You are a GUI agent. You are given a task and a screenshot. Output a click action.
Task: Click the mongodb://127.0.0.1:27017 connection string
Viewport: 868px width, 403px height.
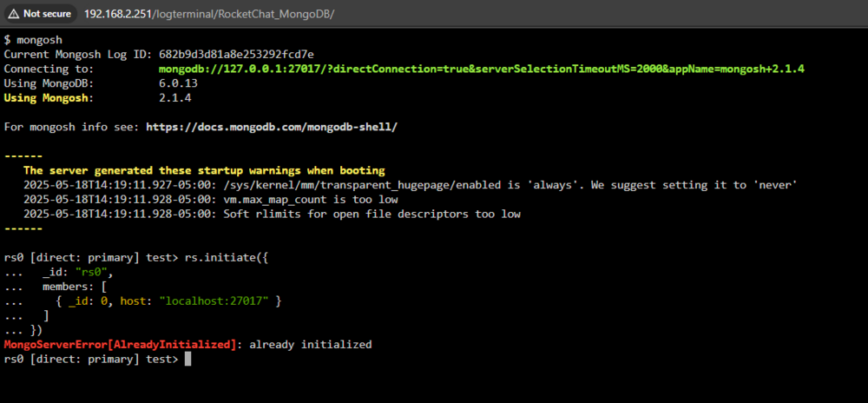pos(481,69)
